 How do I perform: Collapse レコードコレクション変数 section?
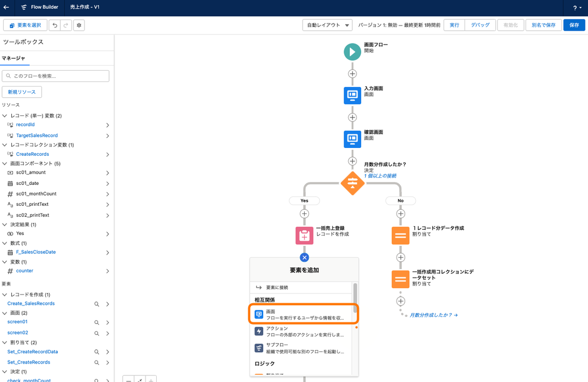click(5, 145)
